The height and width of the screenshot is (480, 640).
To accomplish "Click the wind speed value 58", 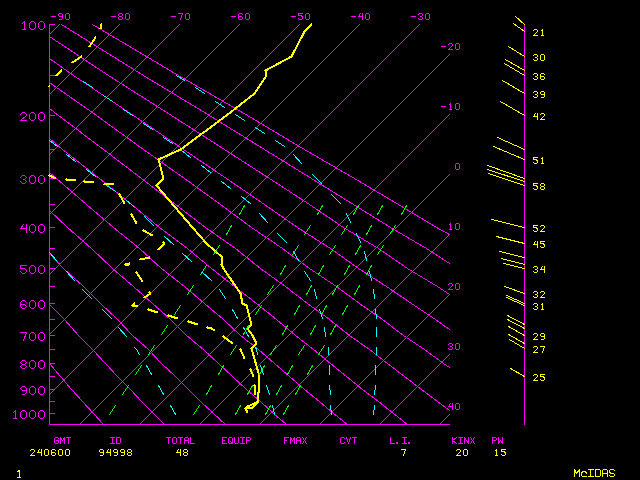I will 538,187.
